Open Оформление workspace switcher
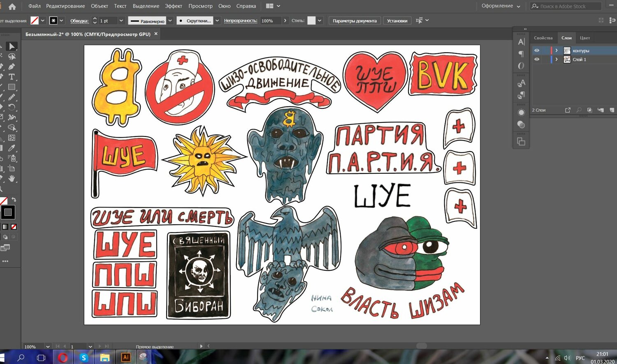 point(501,6)
